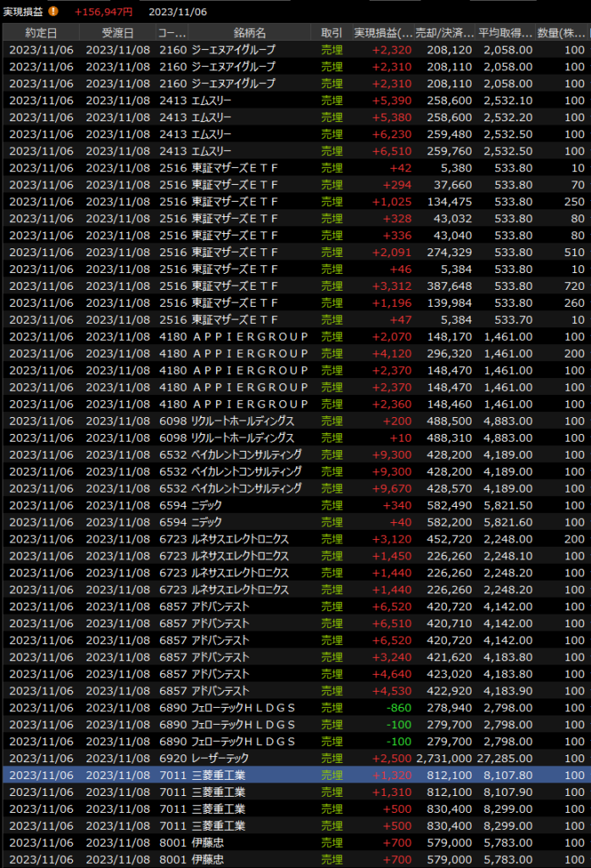The width and height of the screenshot is (591, 868).
Task: Click the orange info icon beside 実現損益
Action: pyautogui.click(x=53, y=12)
